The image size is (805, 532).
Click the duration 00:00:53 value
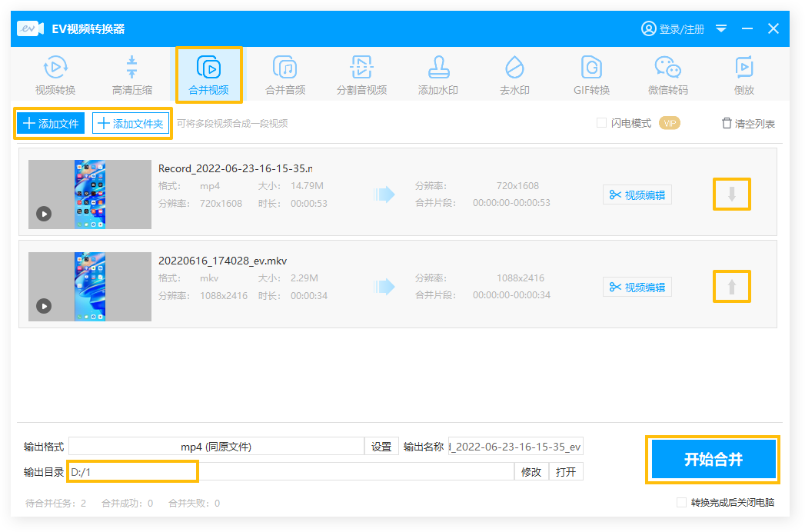coord(309,204)
